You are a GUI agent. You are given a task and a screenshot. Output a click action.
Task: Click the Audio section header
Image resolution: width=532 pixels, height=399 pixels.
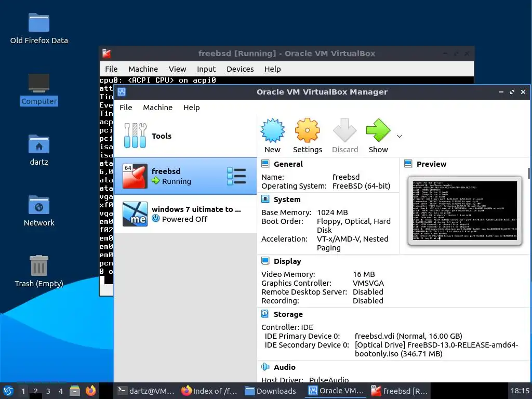point(284,367)
